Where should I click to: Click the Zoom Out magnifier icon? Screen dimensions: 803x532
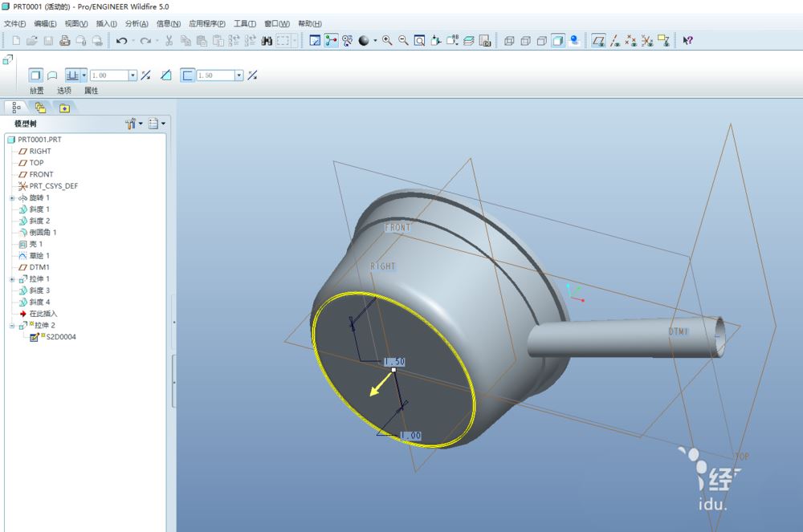(x=403, y=40)
